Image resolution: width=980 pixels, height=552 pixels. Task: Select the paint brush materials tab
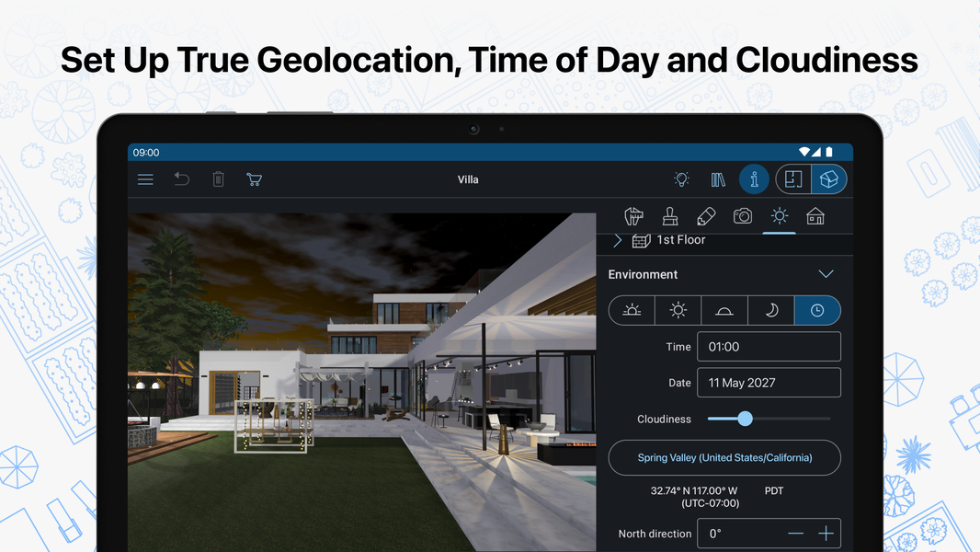click(x=670, y=216)
